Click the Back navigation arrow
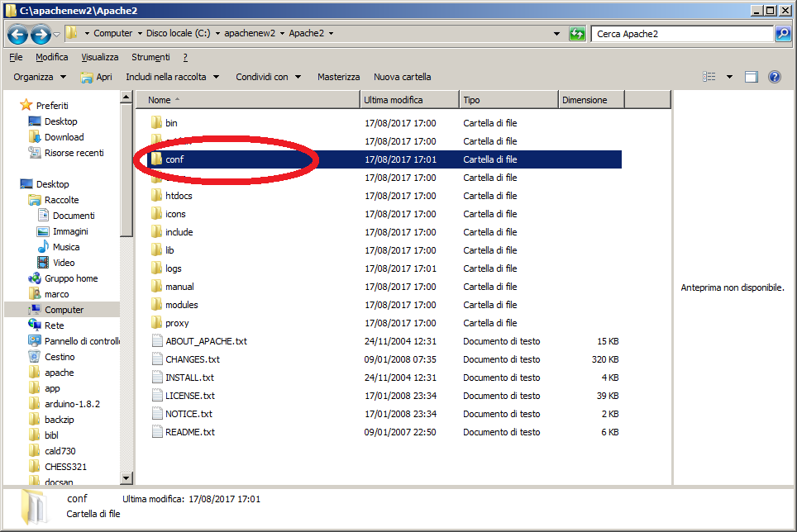 [x=17, y=35]
